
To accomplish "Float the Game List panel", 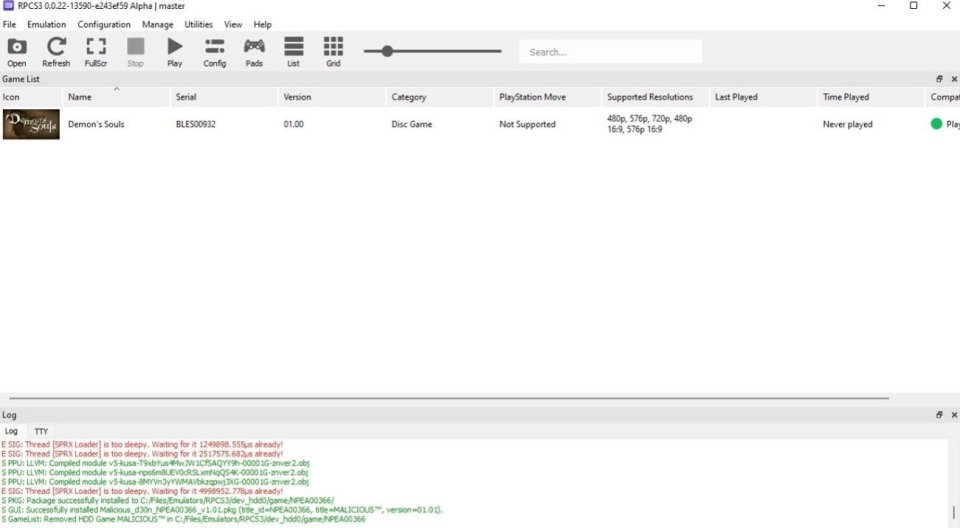I will (939, 78).
